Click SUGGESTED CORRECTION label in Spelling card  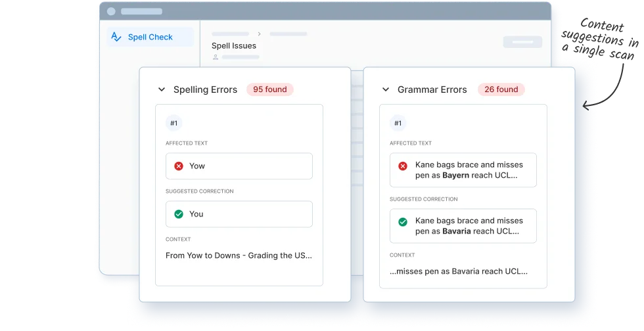pyautogui.click(x=200, y=191)
